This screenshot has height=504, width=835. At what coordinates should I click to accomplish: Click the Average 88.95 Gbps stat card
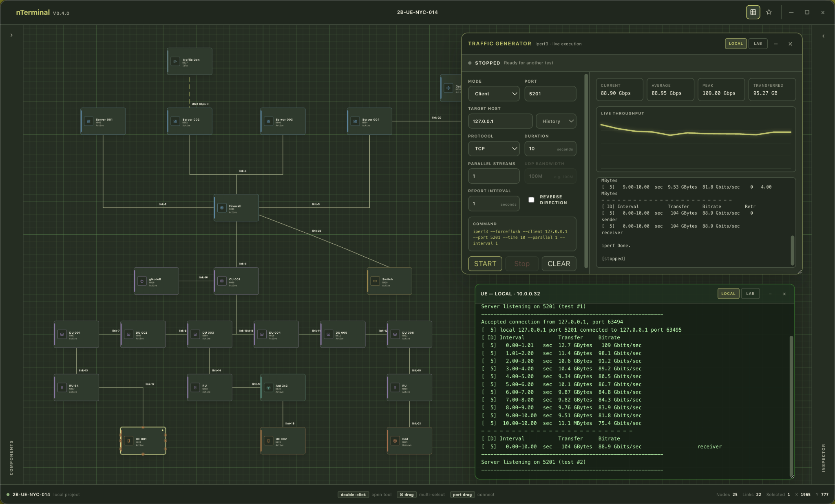point(670,90)
